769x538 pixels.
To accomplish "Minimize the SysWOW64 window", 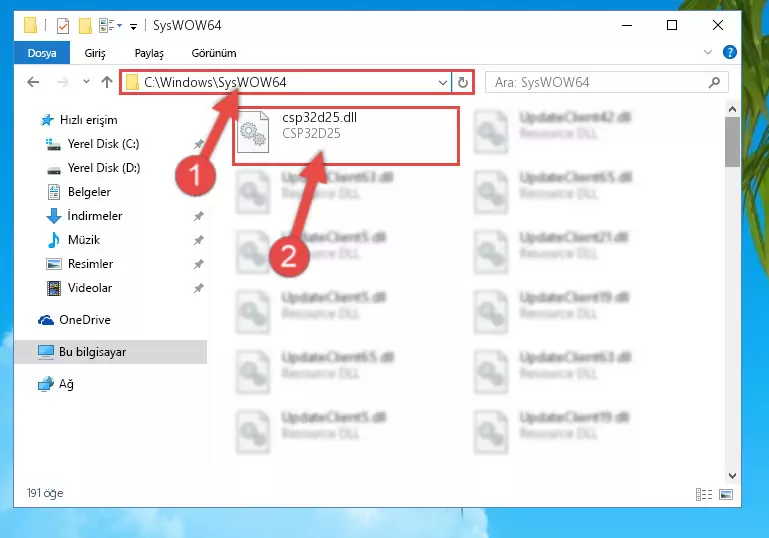I will (627, 26).
